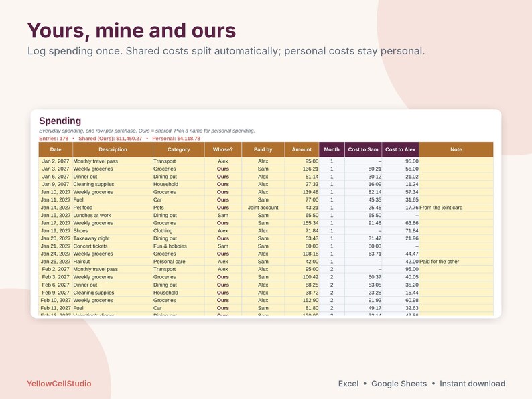Click the 'Entries: 178' summary text

click(x=54, y=139)
